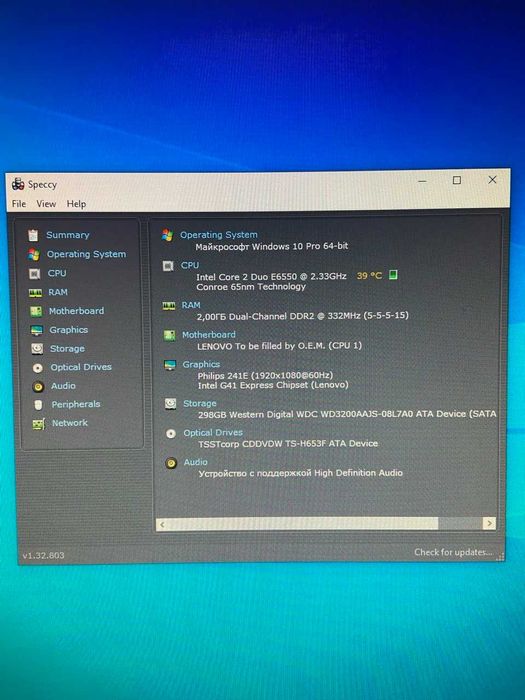The width and height of the screenshot is (525, 700).
Task: Click the Summary clipboard icon in sidebar
Action: pos(33,235)
